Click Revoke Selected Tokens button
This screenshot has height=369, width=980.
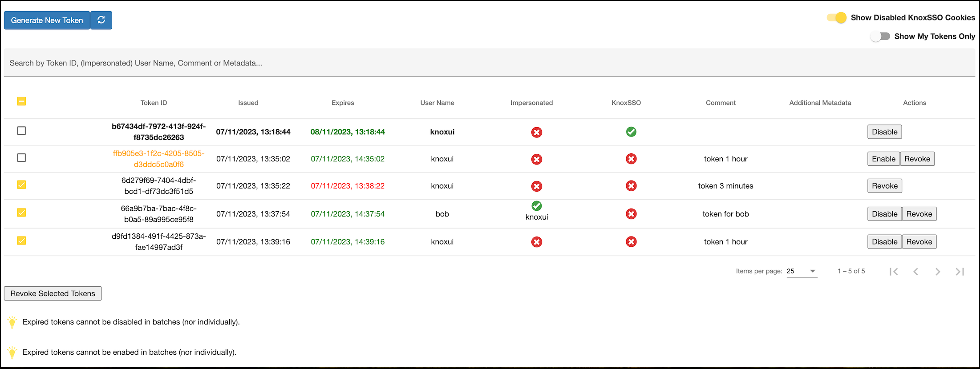[x=53, y=293]
